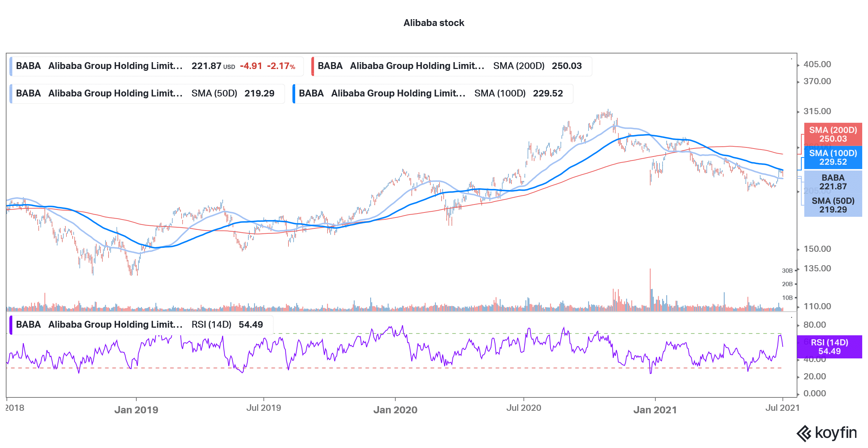Click the BABA 221.87 axis tag
The height and width of the screenshot is (448, 868).
[833, 182]
